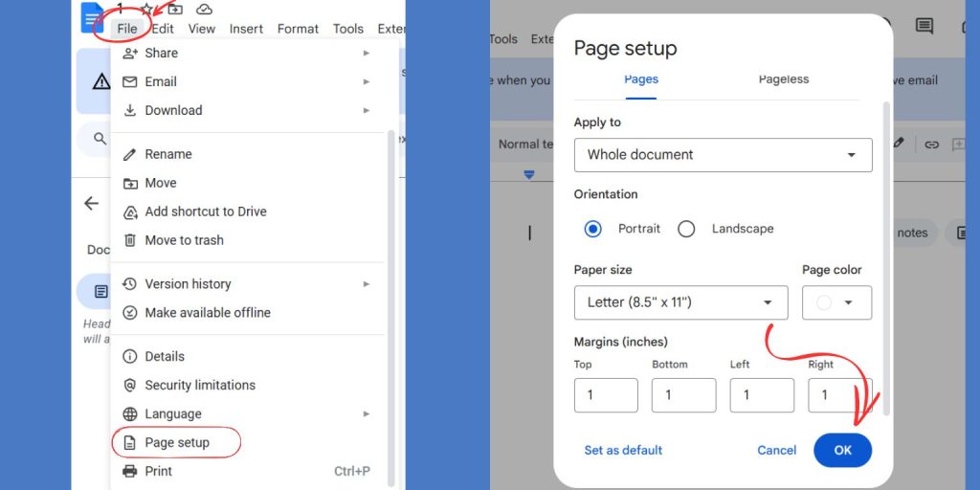Expand the Language submenu arrow
Image resolution: width=980 pixels, height=490 pixels.
click(367, 414)
